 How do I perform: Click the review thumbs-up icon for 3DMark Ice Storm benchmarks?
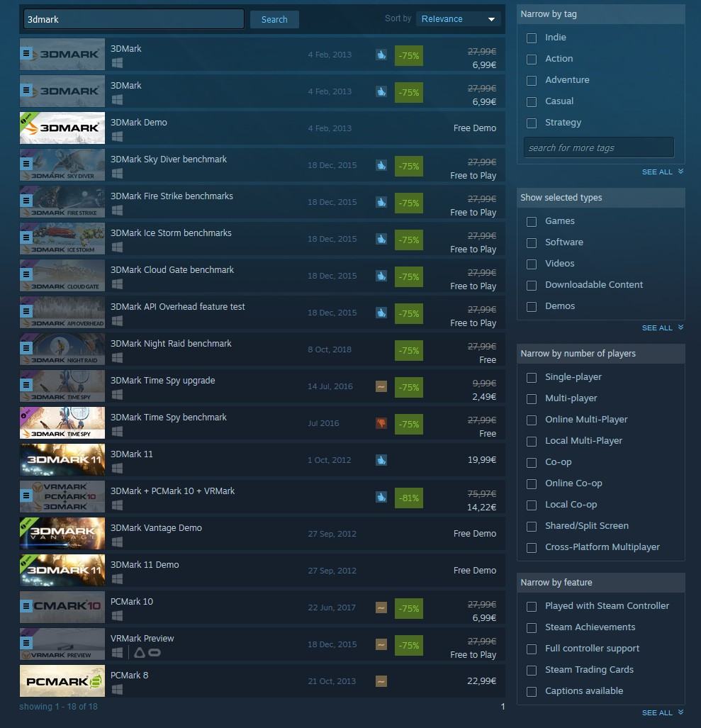(x=381, y=239)
